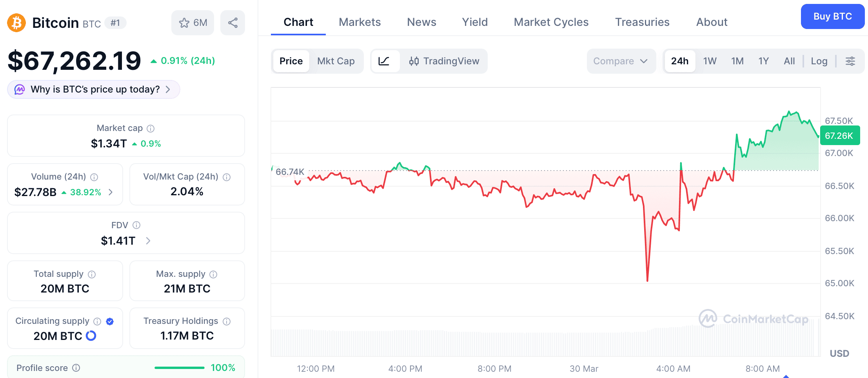The image size is (868, 378).
Task: Open "Why is BTC's price up today?"
Action: [93, 89]
